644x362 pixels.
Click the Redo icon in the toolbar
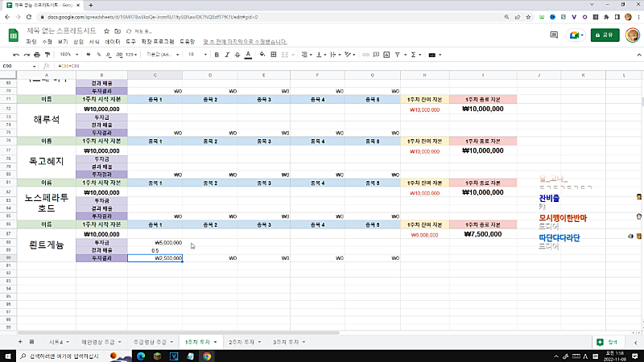(x=27, y=55)
